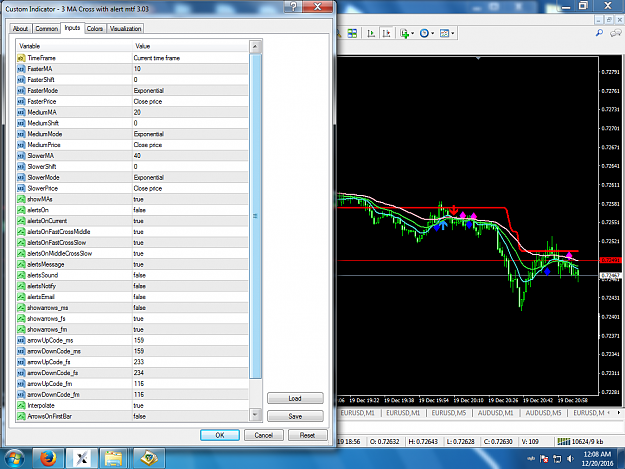
Task: Select the SlowerMA value 40
Action: [190, 156]
